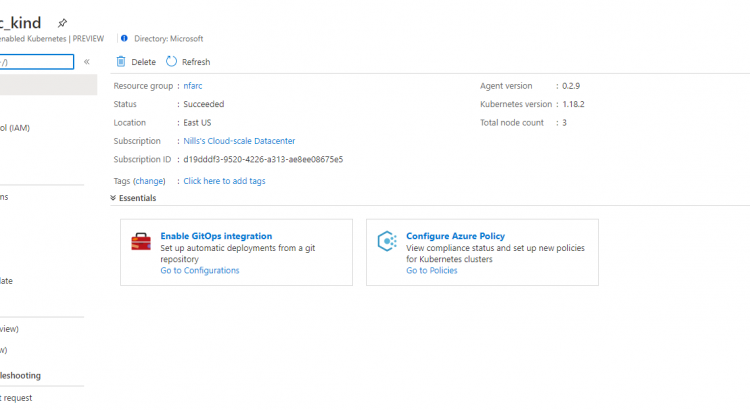Open the nfarc resource group link
This screenshot has height=410, width=750.
coord(193,86)
